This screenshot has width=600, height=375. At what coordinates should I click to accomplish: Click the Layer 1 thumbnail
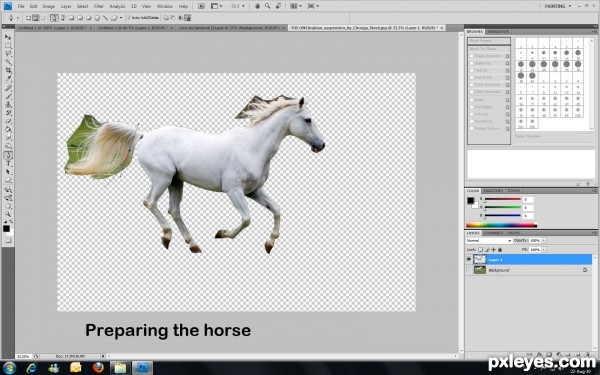click(480, 259)
